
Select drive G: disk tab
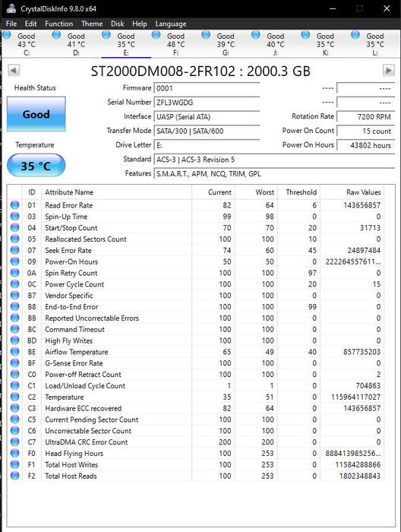pos(226,44)
